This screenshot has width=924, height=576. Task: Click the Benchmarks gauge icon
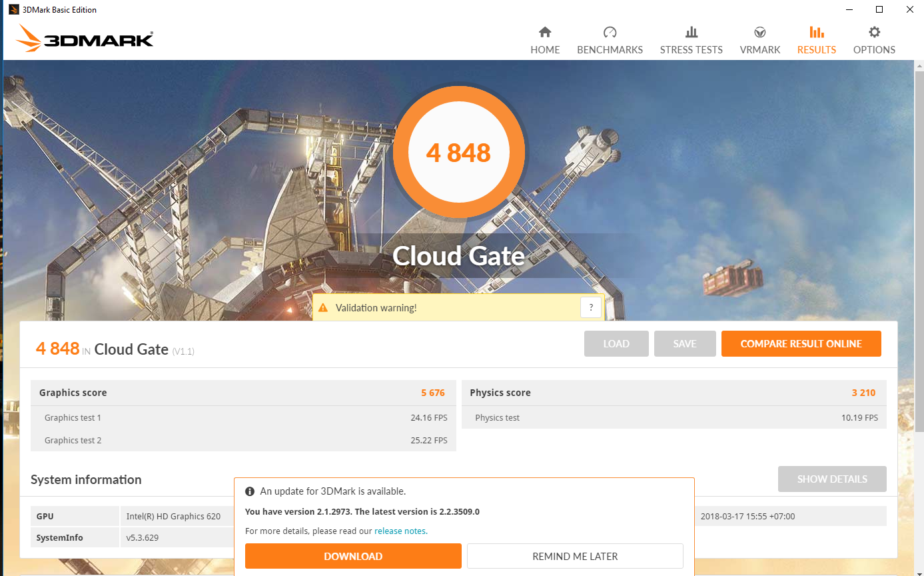pos(610,32)
